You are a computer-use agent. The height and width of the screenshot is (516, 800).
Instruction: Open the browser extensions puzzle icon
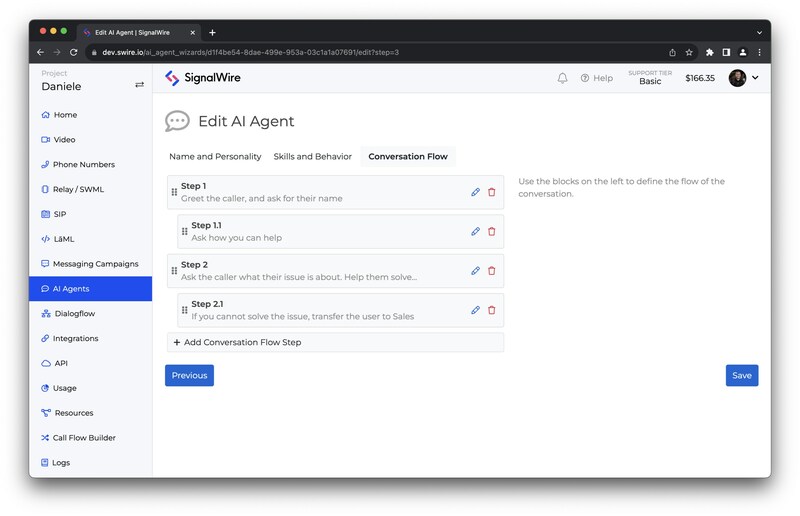pos(710,52)
